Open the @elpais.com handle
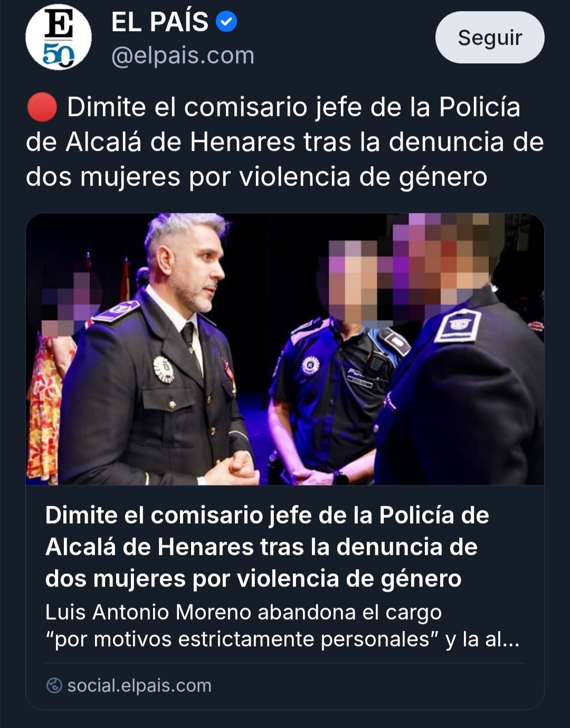 click(x=183, y=55)
